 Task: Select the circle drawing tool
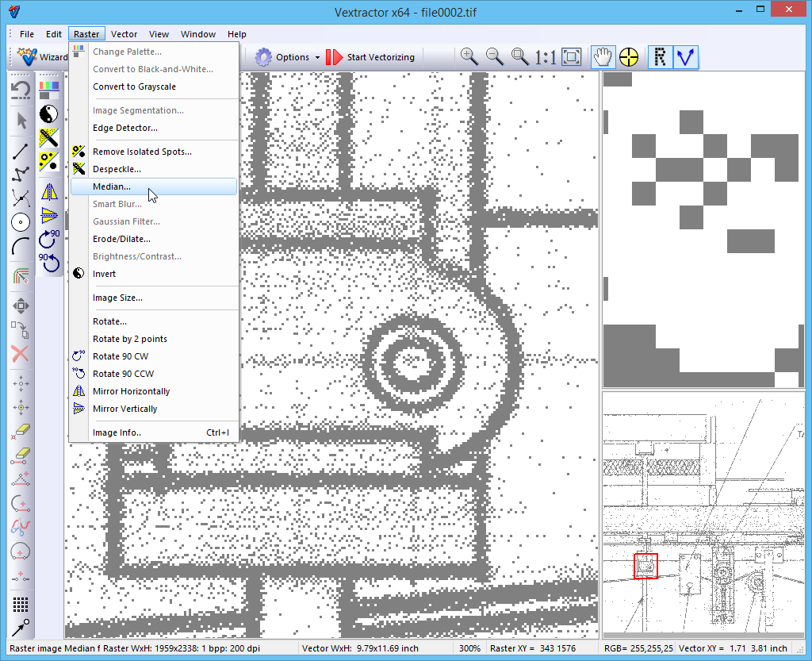[21, 222]
